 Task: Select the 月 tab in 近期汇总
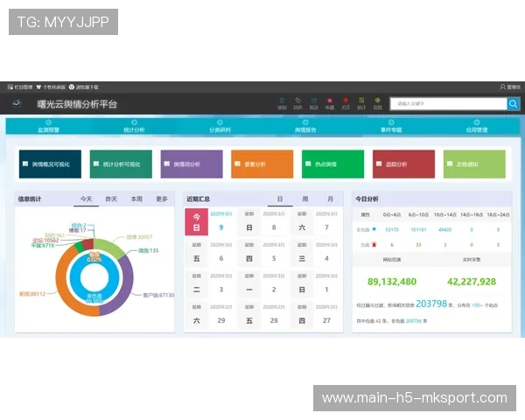pyautogui.click(x=330, y=199)
